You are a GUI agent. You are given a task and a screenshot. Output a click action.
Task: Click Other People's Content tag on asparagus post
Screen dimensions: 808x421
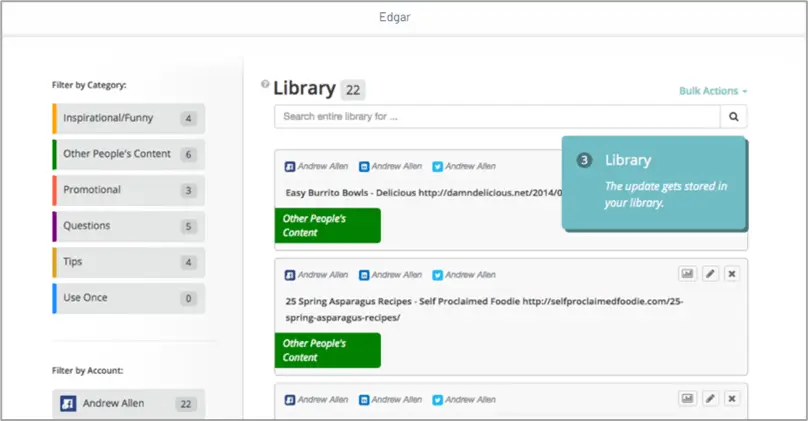328,350
